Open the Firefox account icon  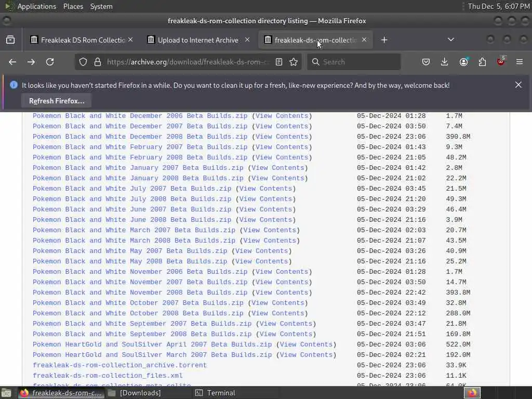pyautogui.click(x=463, y=62)
